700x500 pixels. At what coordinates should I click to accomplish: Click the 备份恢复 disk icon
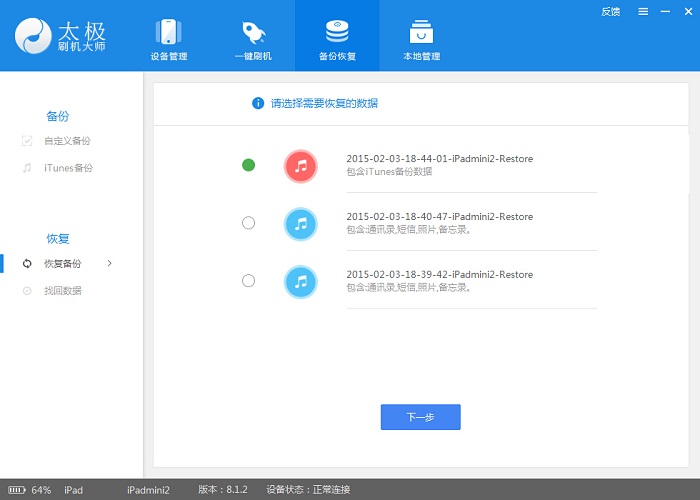[337, 30]
